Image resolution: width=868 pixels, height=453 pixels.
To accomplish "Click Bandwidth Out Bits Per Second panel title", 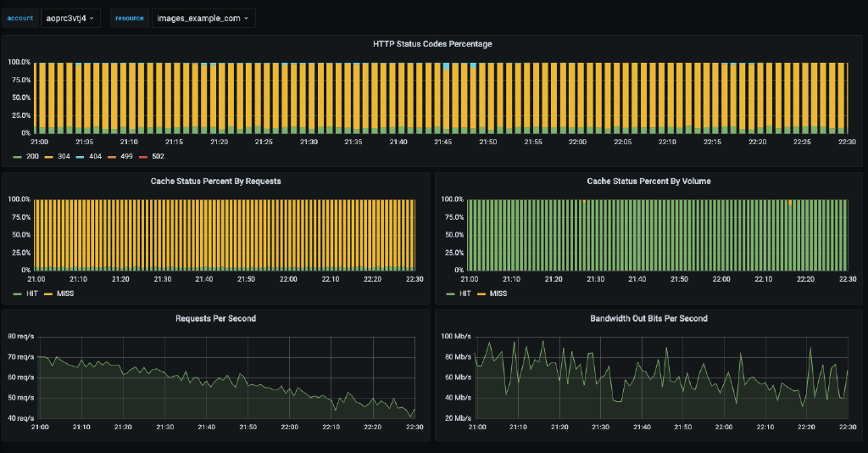I will pyautogui.click(x=648, y=318).
